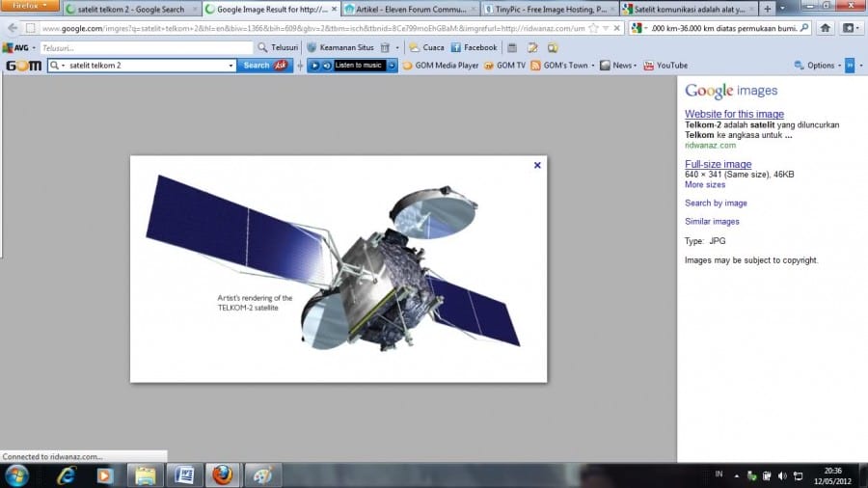
Task: Click the GOM toolbar play button
Action: click(x=314, y=66)
